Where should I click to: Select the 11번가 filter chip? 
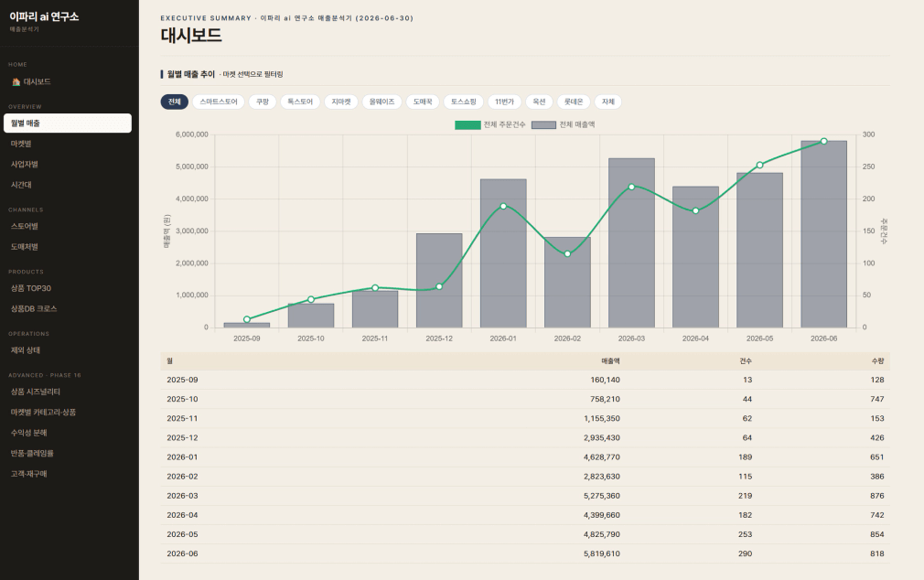tap(504, 102)
